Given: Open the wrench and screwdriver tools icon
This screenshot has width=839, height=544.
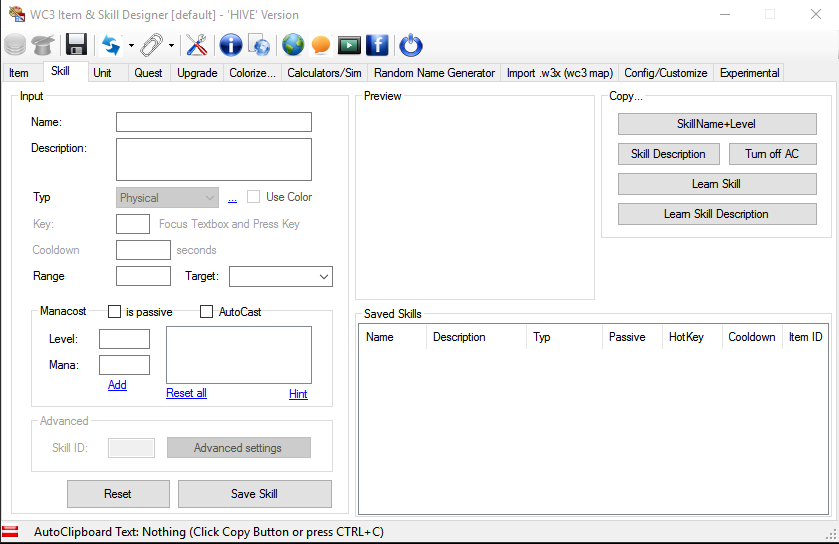Looking at the screenshot, I should click(x=196, y=45).
